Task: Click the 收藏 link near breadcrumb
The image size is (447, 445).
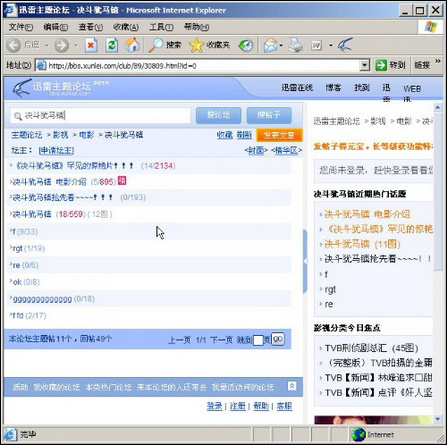Action: pos(225,135)
